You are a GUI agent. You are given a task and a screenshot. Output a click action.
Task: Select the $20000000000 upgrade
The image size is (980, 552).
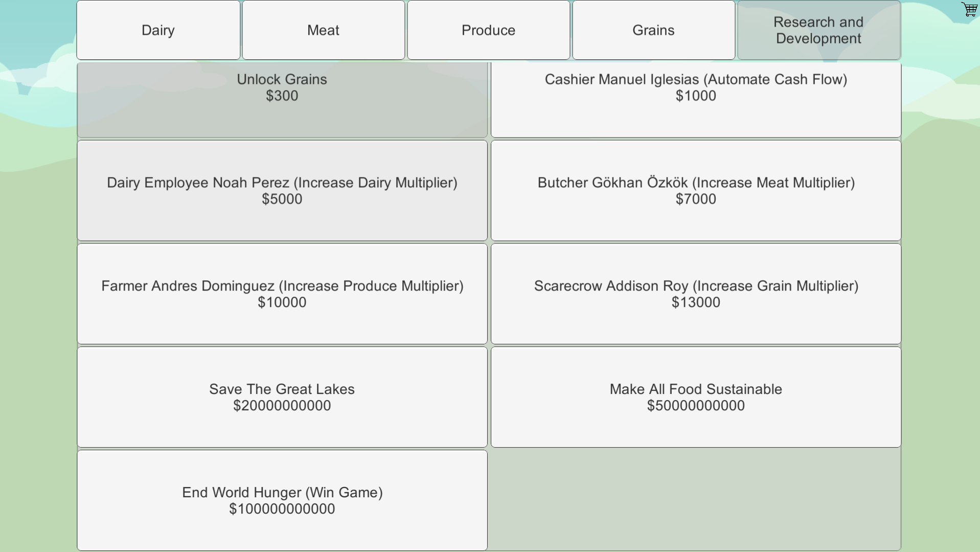coord(282,397)
